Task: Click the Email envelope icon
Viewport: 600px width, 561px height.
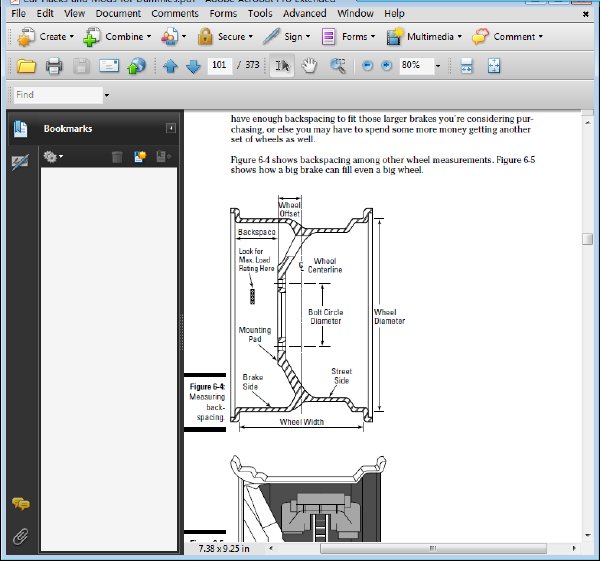Action: pyautogui.click(x=109, y=66)
